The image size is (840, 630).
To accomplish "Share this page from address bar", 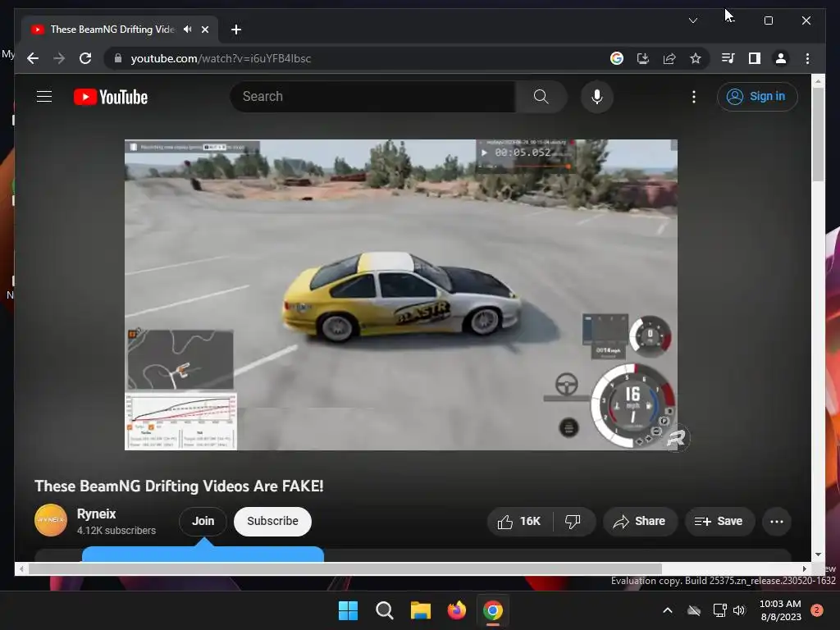I will pyautogui.click(x=669, y=58).
